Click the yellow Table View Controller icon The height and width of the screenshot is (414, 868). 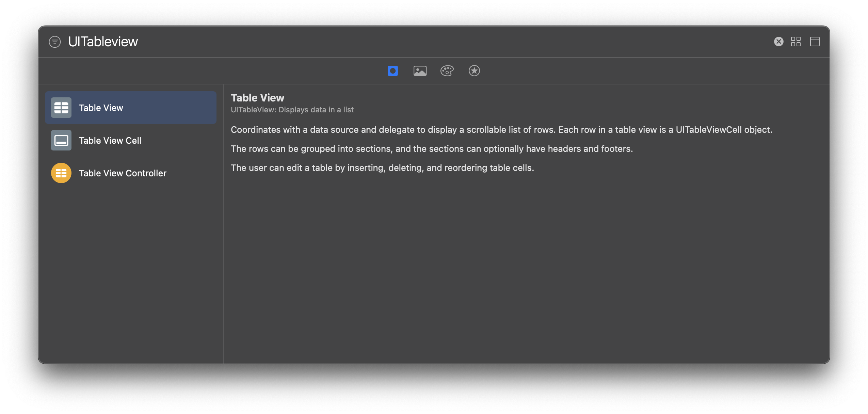[61, 173]
